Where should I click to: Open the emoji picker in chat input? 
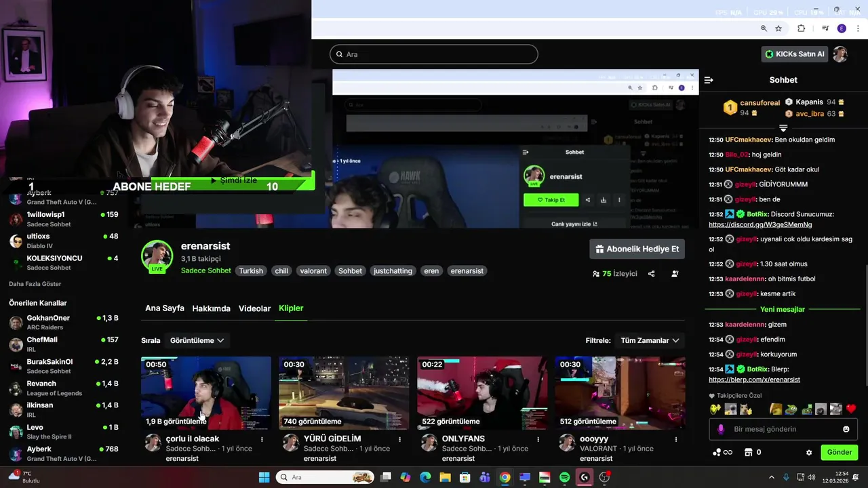point(846,429)
